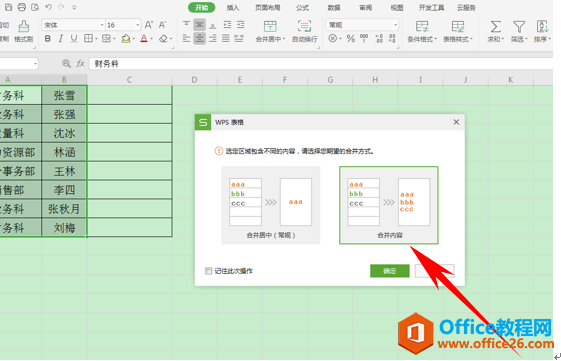Select the 合并居中（常规）merge option in dialog

pyautogui.click(x=270, y=205)
